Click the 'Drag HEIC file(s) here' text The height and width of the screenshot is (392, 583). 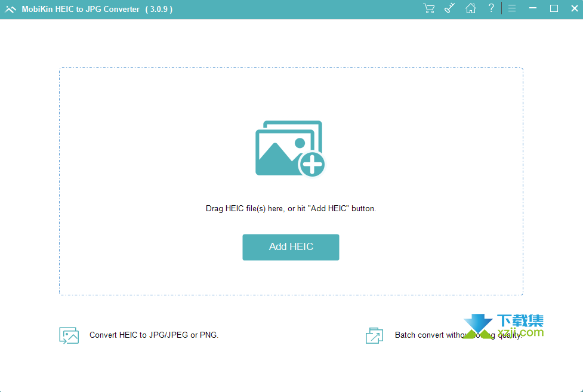[x=291, y=209]
